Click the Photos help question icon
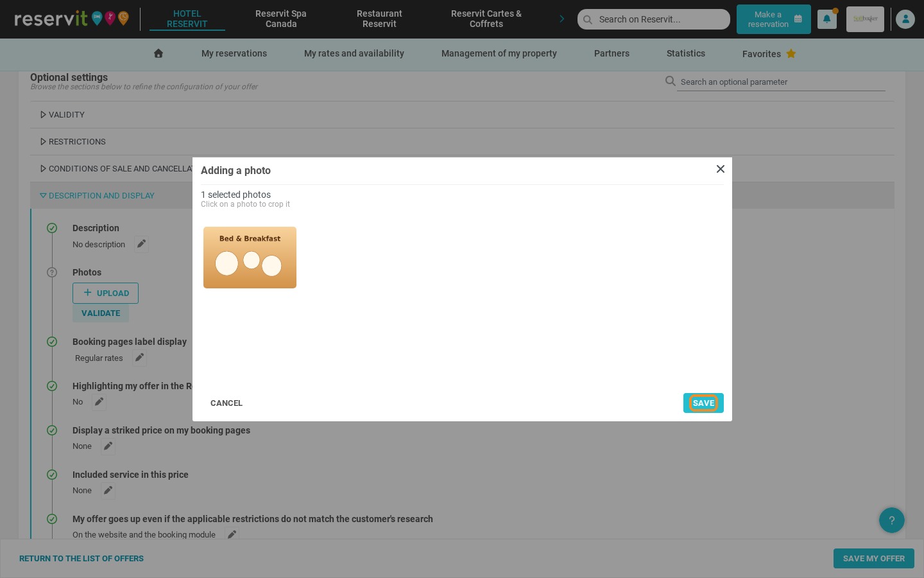Viewport: 924px width, 578px height. click(x=52, y=272)
